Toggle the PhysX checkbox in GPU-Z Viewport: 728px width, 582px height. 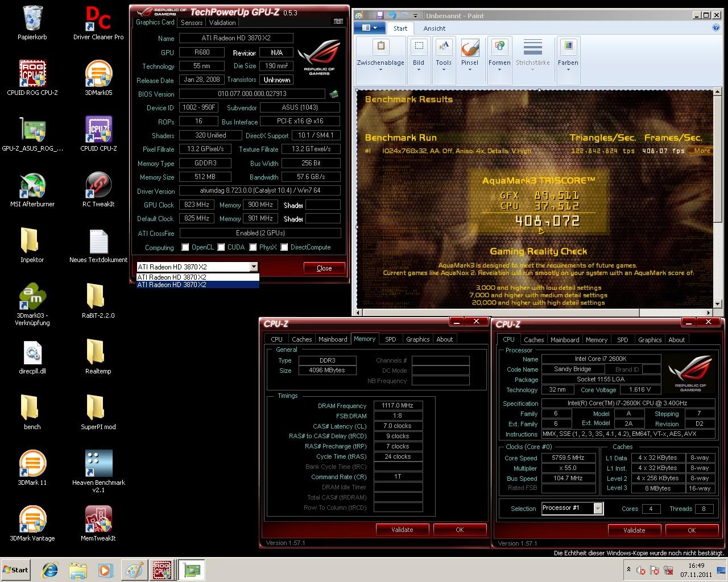click(x=253, y=247)
